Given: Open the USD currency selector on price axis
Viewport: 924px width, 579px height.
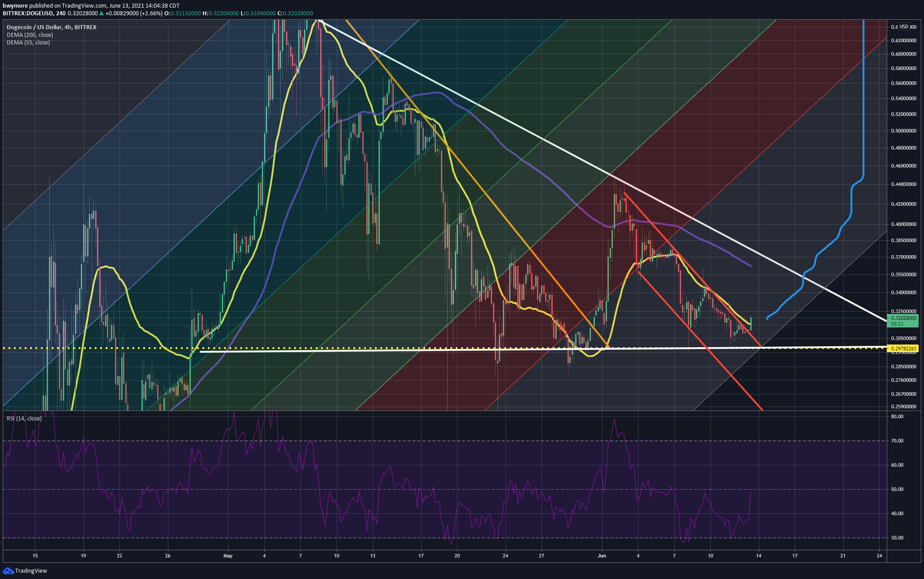Looking at the screenshot, I should 903,27.
